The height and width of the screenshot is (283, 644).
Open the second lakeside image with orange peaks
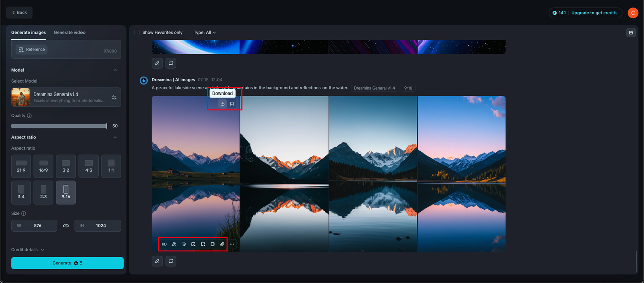click(x=284, y=174)
